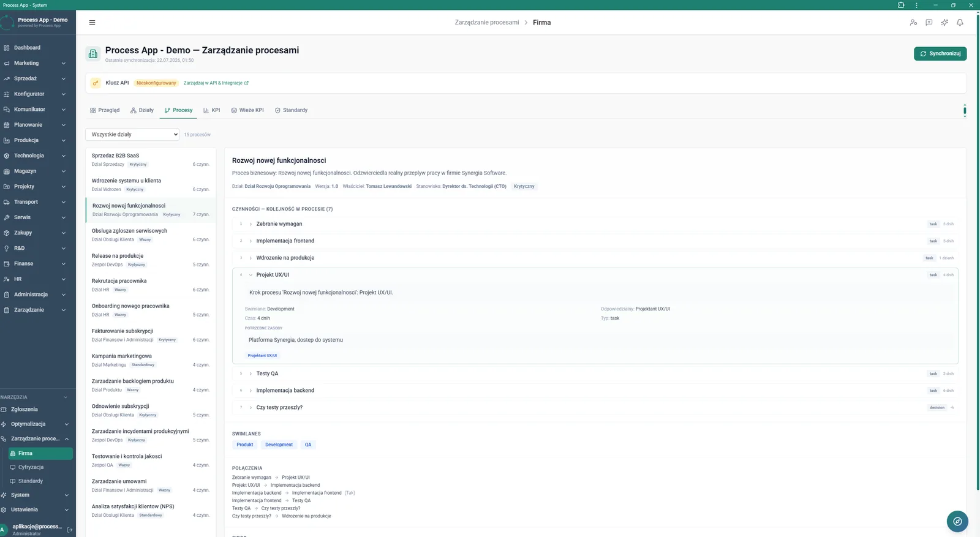Click the QA swimlane tag
Image resolution: width=980 pixels, height=537 pixels.
click(x=308, y=445)
